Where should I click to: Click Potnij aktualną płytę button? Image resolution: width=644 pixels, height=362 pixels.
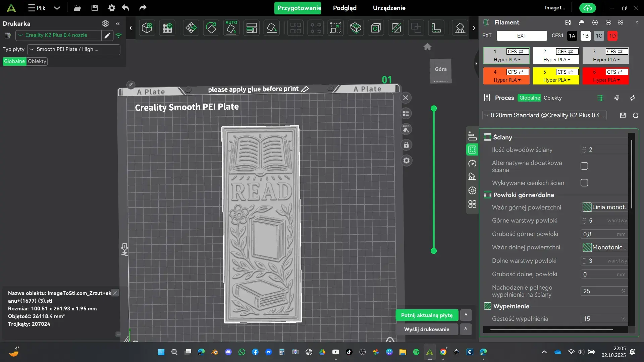[427, 315]
